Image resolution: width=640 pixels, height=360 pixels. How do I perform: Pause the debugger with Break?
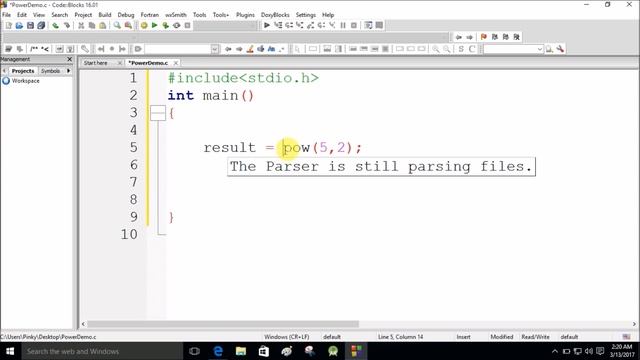(343, 25)
